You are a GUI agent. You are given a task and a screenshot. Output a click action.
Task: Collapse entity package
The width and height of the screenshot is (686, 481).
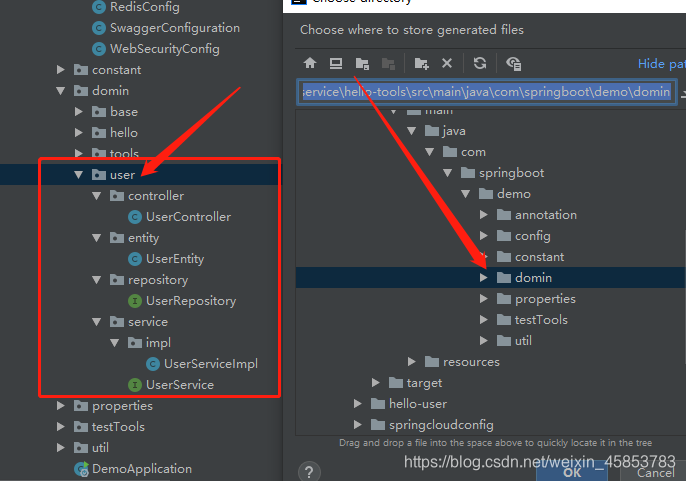coord(97,238)
